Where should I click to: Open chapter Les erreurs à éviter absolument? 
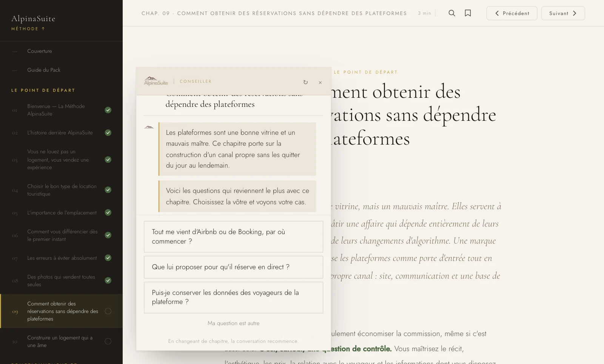pyautogui.click(x=61, y=258)
